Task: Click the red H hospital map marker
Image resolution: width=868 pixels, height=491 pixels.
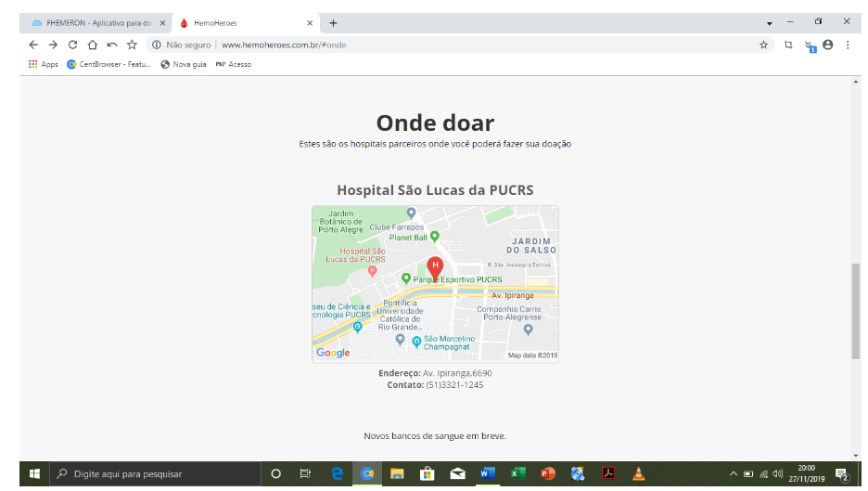Action: tap(435, 268)
